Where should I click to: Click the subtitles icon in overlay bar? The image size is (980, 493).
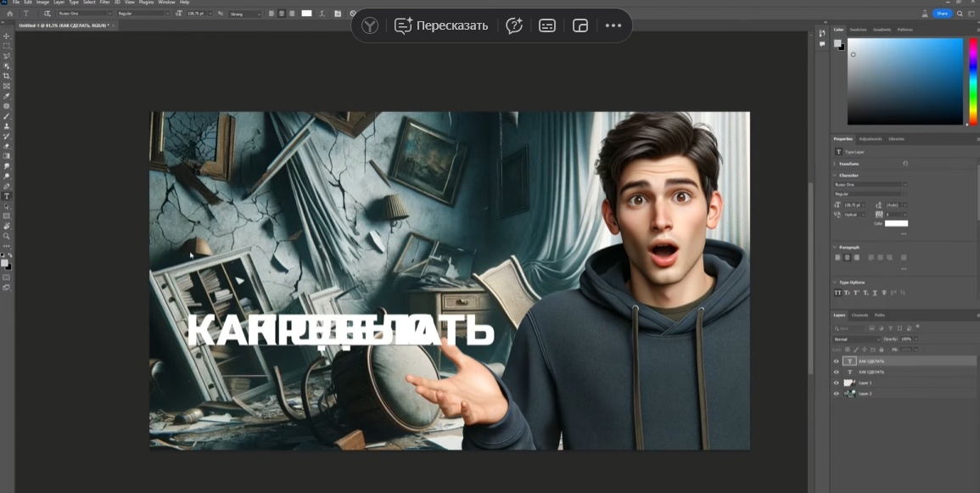[x=547, y=25]
